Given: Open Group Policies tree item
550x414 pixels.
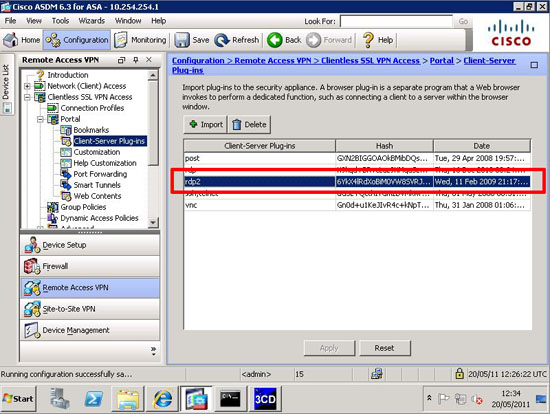Looking at the screenshot, I should pos(83,207).
